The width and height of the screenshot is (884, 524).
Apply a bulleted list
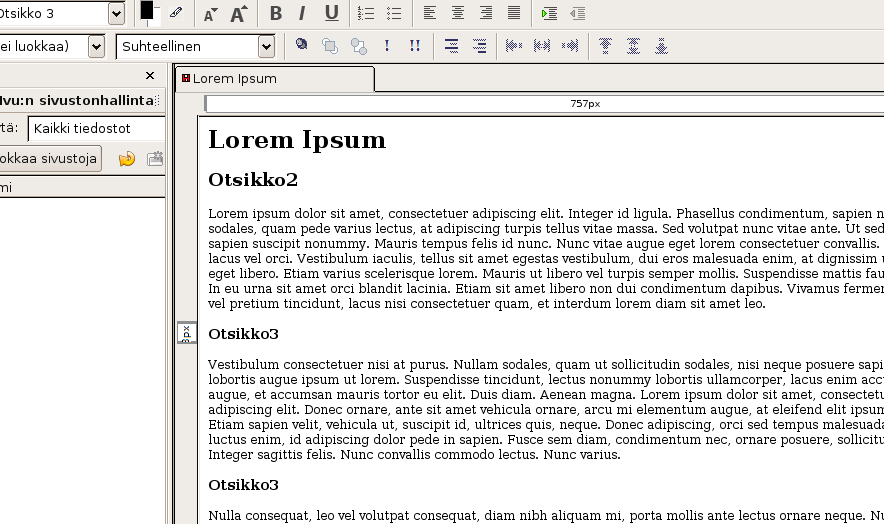[394, 13]
